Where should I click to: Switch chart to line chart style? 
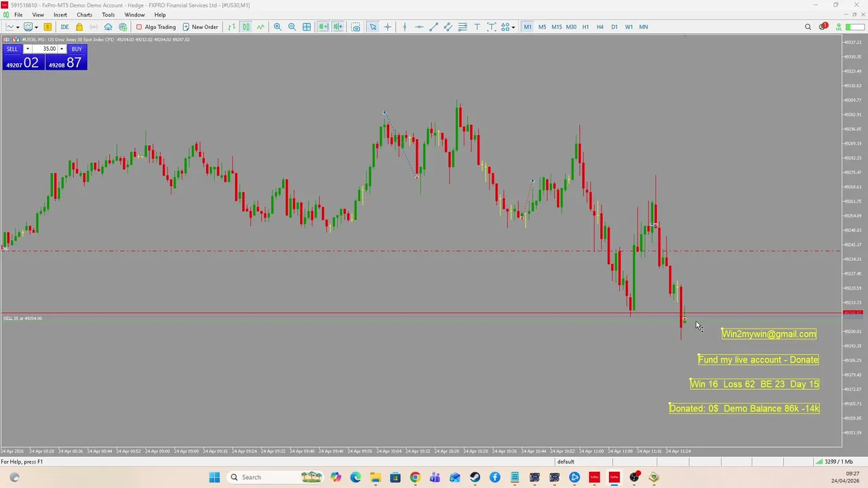pyautogui.click(x=260, y=27)
